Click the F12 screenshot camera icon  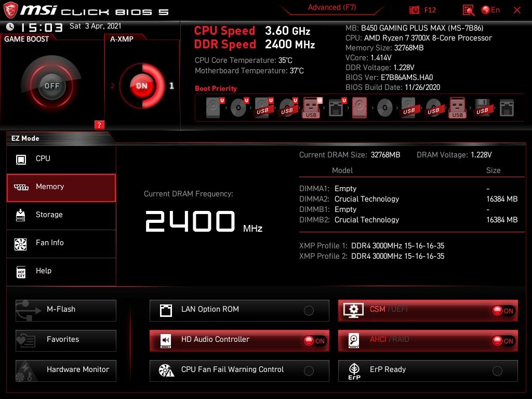(414, 10)
